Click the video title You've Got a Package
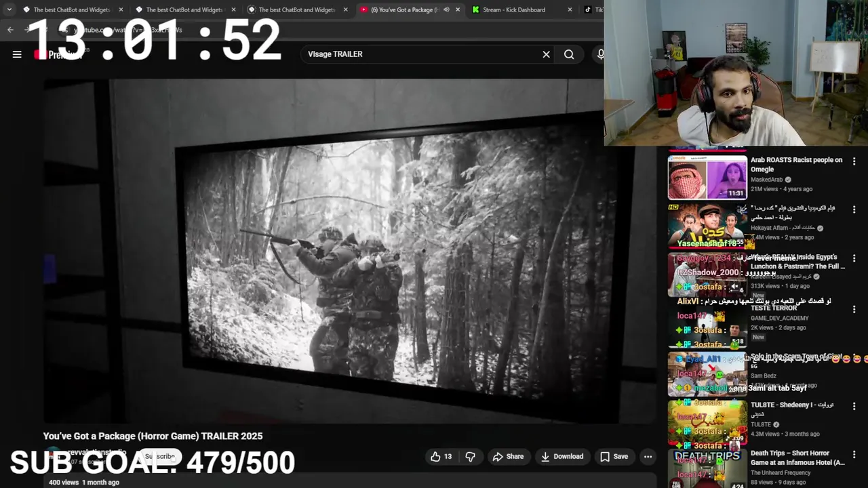The height and width of the screenshot is (488, 868). 153,436
